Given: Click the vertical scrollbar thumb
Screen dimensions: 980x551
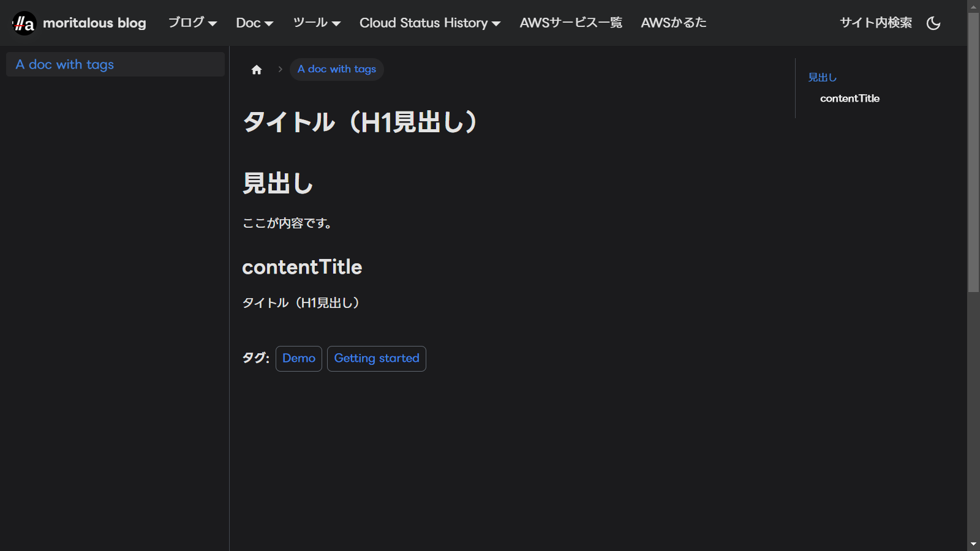Looking at the screenshot, I should [973, 153].
